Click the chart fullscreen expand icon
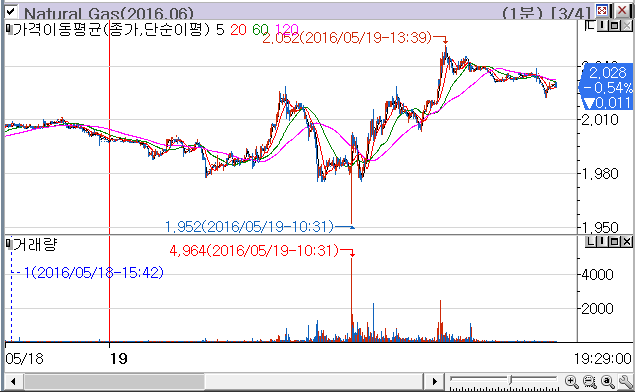The image size is (635, 392). pos(602,11)
